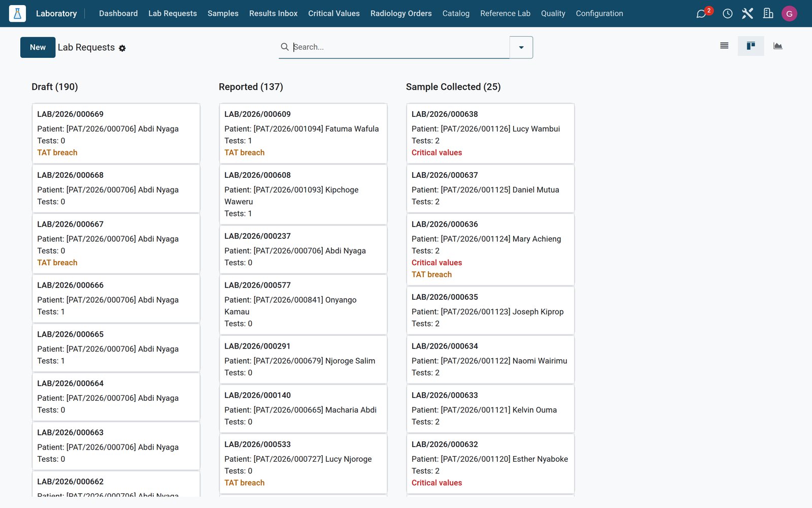The image size is (812, 508).
Task: Open card LAB/2026/000638 for Lucy Wambui
Action: pyautogui.click(x=490, y=134)
